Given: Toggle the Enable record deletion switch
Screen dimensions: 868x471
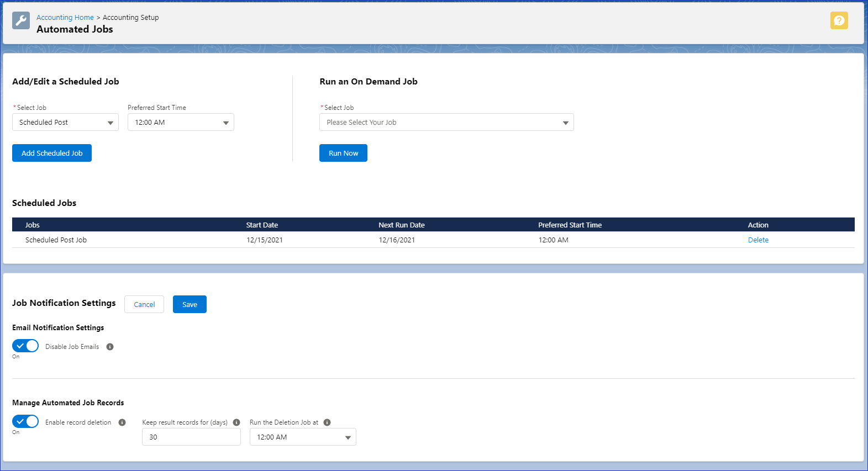Looking at the screenshot, I should (x=25, y=422).
